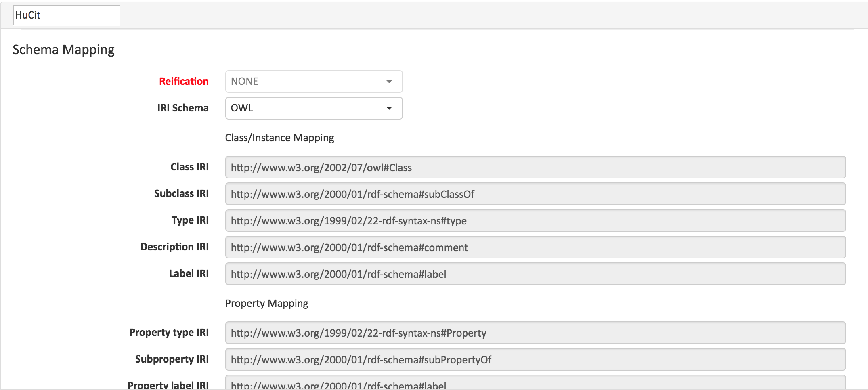Select the owl#Class IRI text
868x390 pixels.
pyautogui.click(x=321, y=167)
